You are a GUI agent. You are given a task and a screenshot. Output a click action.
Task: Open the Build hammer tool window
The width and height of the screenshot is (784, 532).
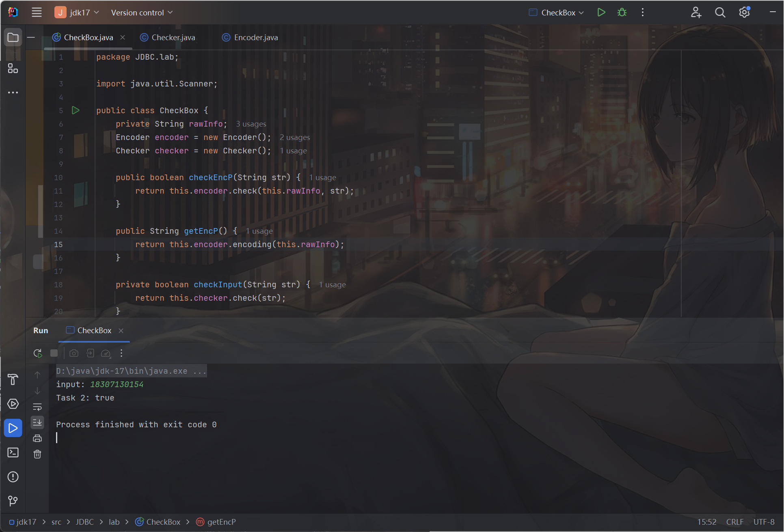(13, 379)
